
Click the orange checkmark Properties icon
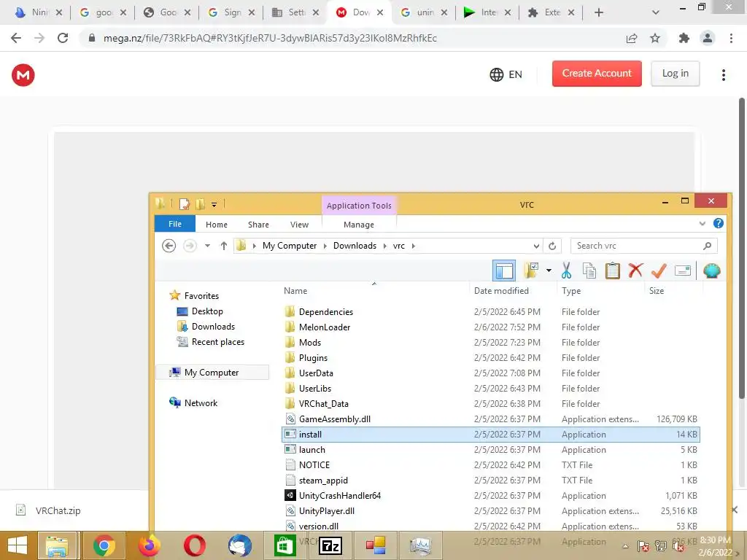[659, 271]
